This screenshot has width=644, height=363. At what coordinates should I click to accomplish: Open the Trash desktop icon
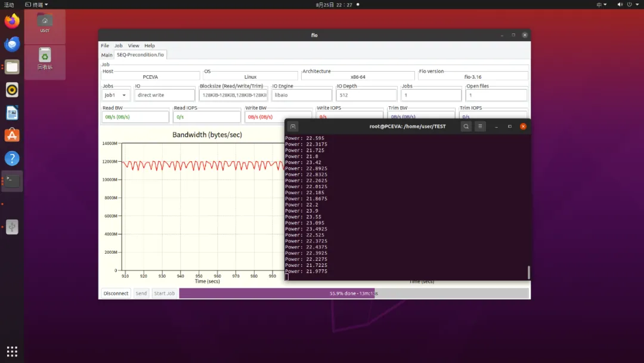pos(45,59)
